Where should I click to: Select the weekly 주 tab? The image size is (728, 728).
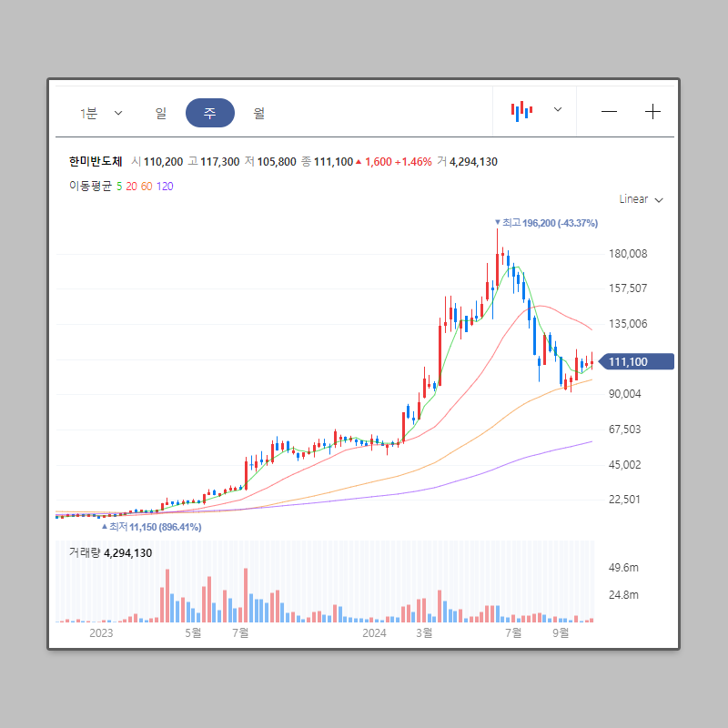coord(210,113)
